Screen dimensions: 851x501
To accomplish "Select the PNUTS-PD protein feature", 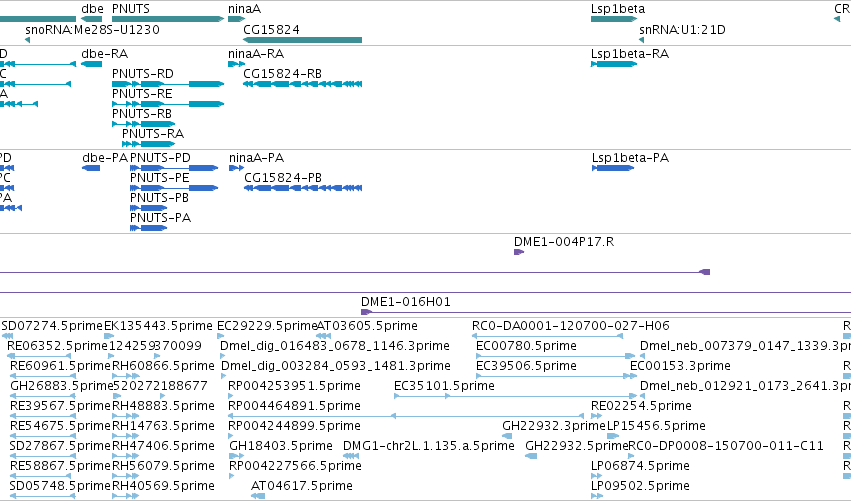I will 174,168.
